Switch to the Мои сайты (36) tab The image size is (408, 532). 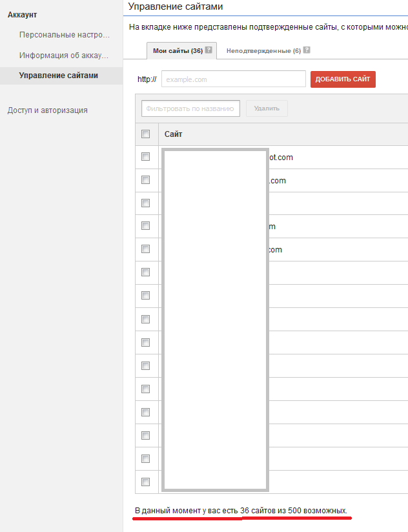[178, 50]
